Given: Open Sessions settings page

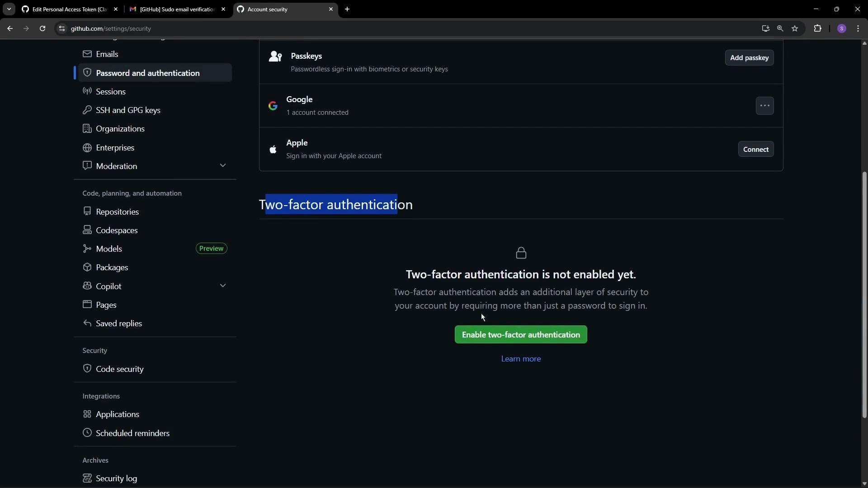Looking at the screenshot, I should [155, 91].
